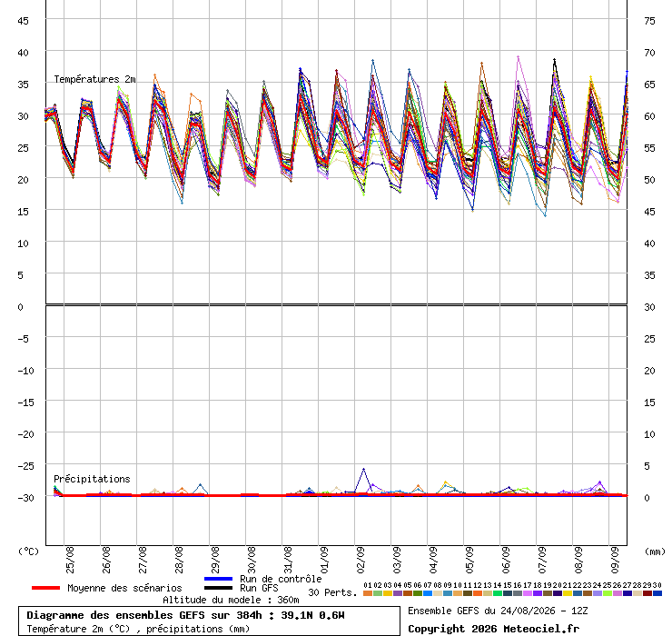This screenshot has width=672, height=636.
Task: Select the violet perturbation 18 swatch
Action: (537, 593)
